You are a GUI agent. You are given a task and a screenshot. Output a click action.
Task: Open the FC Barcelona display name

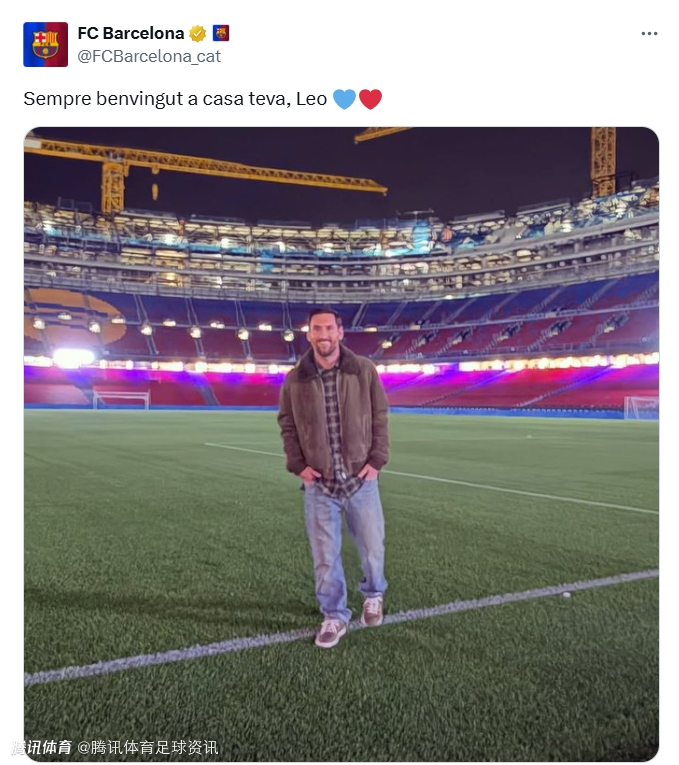pyautogui.click(x=130, y=33)
